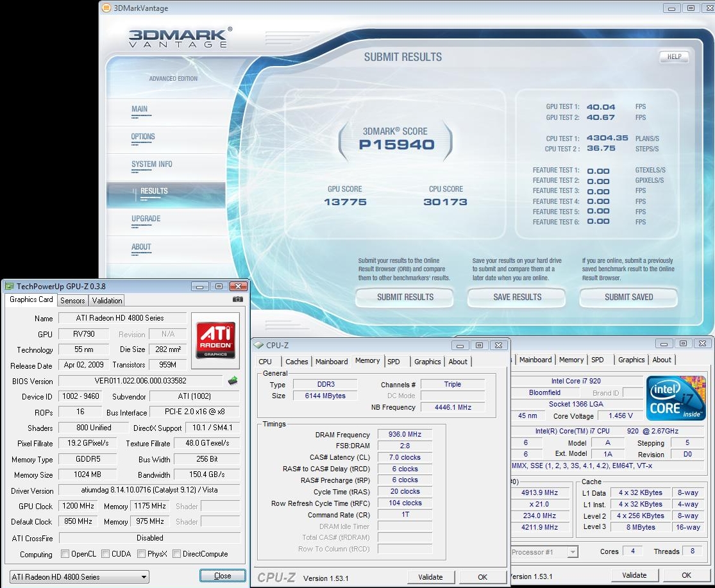
Task: Click the Release Date value Apr 02, 2009
Action: point(84,365)
